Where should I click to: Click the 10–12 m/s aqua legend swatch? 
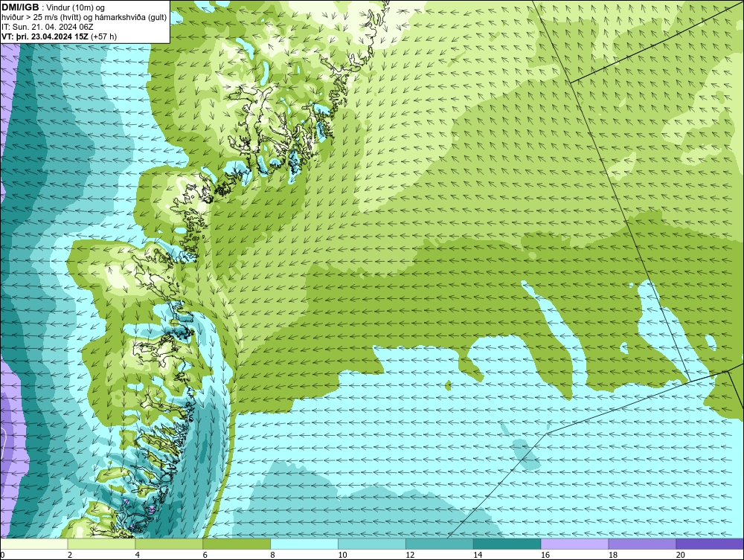[x=372, y=544]
